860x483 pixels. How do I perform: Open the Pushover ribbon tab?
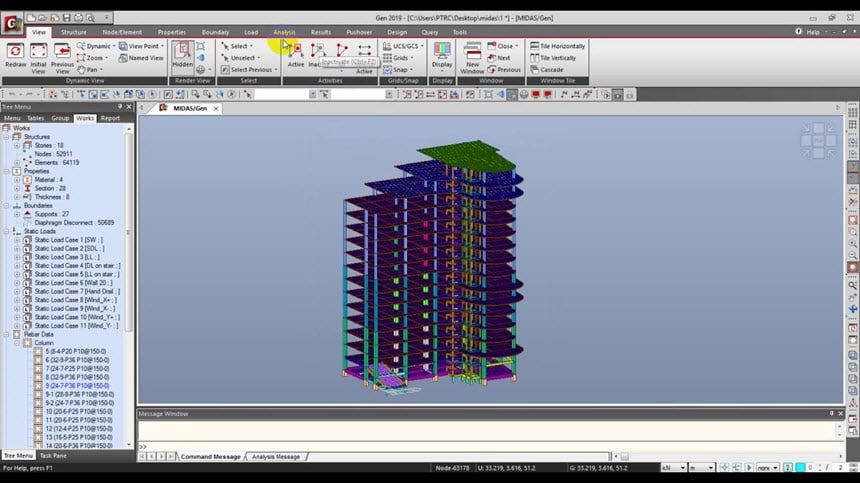coord(359,32)
